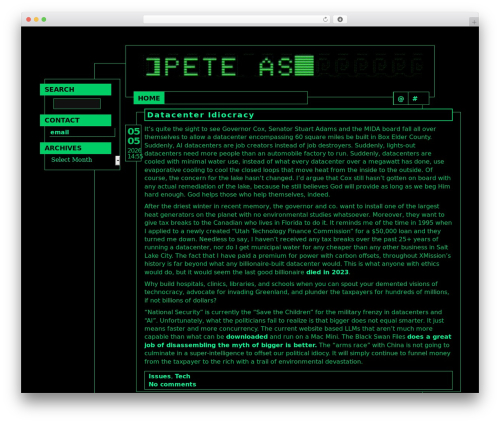Open new browser tab with plus button
Image resolution: width=500 pixels, height=423 pixels.
point(474,22)
